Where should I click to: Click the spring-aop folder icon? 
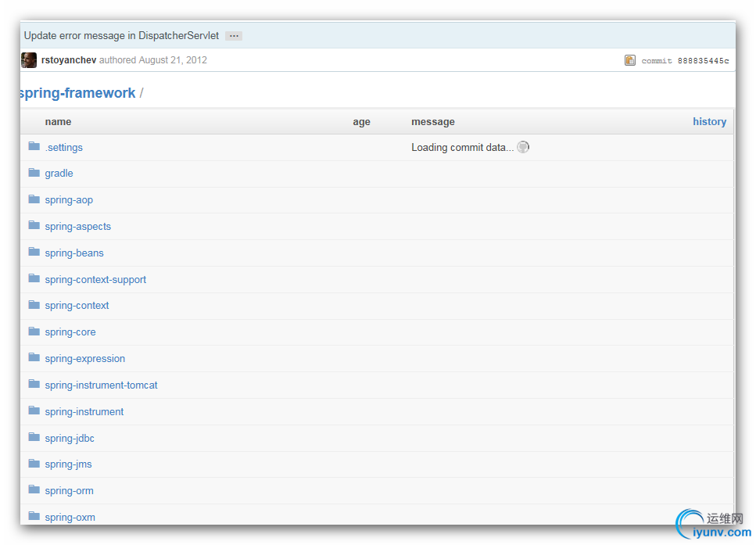[x=34, y=199]
